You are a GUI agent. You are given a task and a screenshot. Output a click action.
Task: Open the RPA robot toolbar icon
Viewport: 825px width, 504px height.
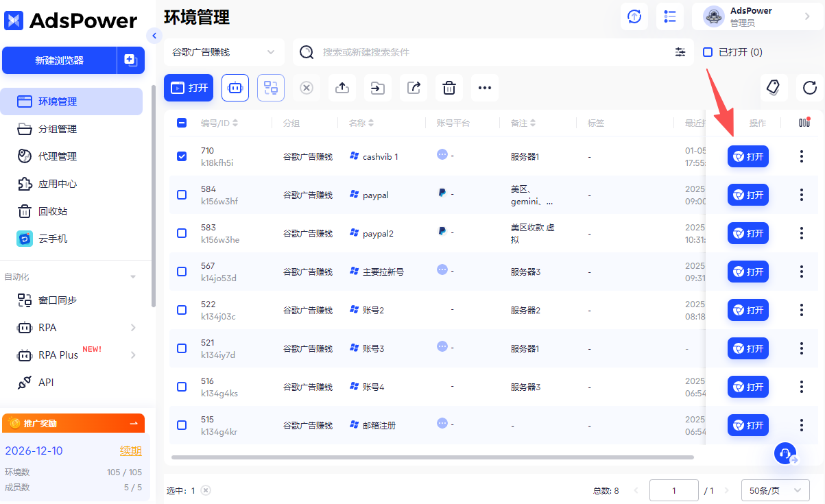coord(235,88)
